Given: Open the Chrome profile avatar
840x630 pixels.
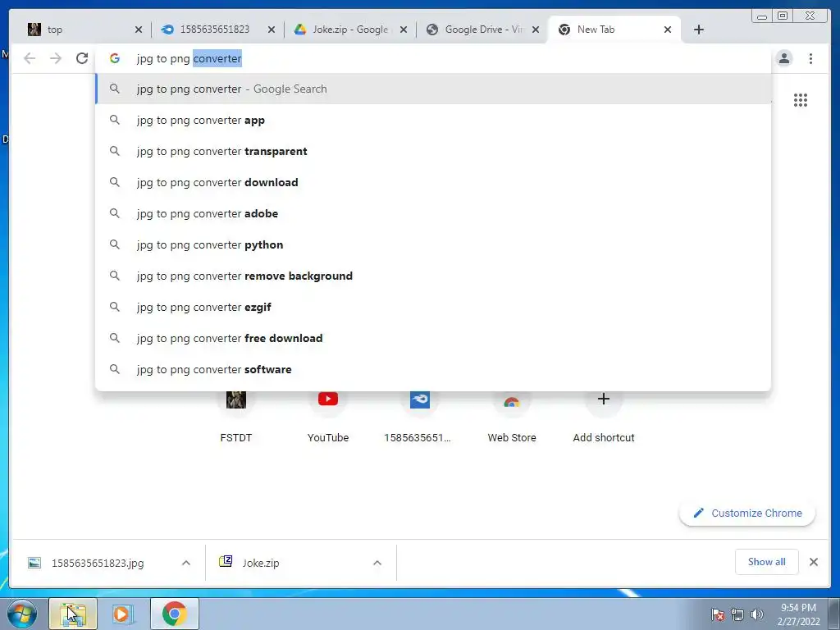Looking at the screenshot, I should click(x=783, y=58).
